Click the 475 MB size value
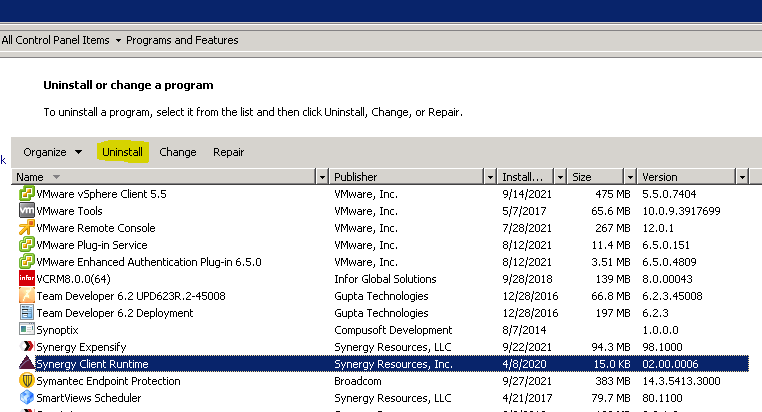This screenshot has height=412, width=762. pyautogui.click(x=613, y=194)
